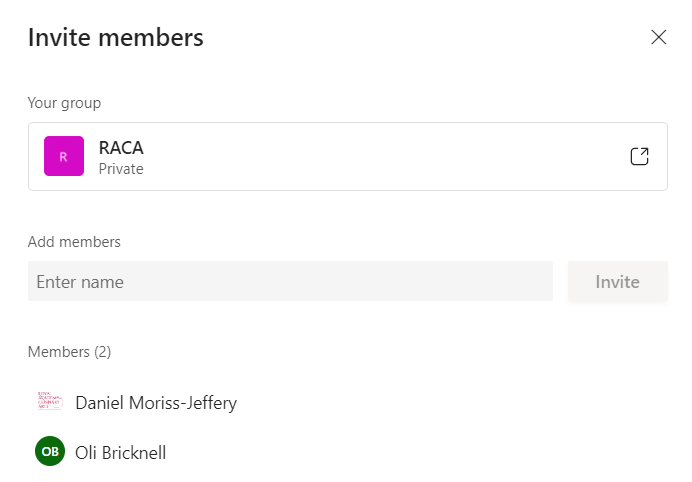692x482 pixels.
Task: Click the Your group label
Action: coord(64,103)
